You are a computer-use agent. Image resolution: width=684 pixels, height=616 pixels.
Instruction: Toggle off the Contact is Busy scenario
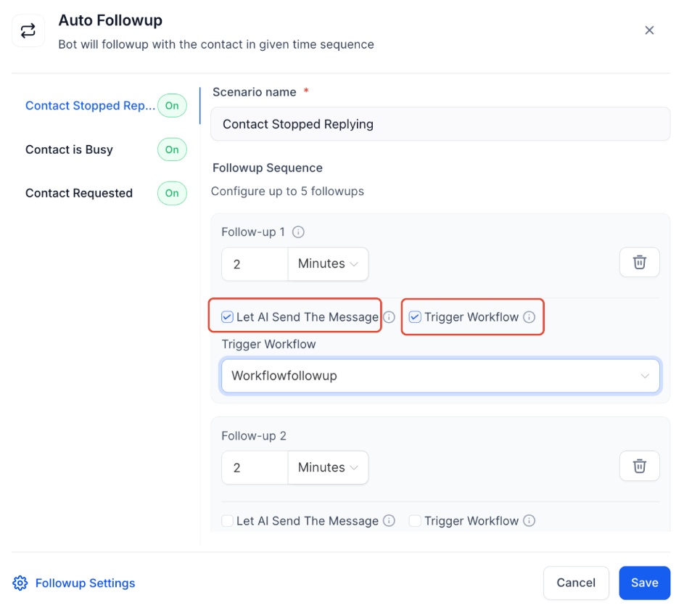[172, 149]
